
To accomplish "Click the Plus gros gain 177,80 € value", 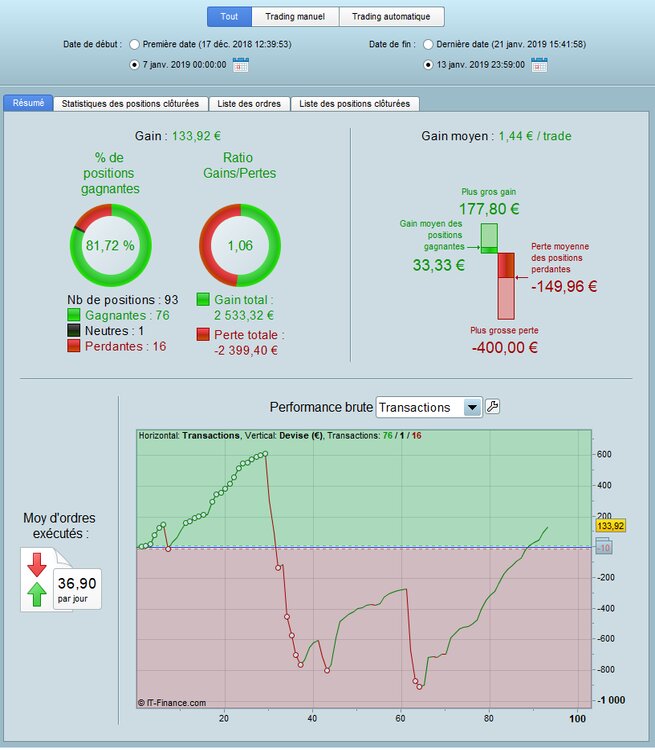I will (x=489, y=209).
